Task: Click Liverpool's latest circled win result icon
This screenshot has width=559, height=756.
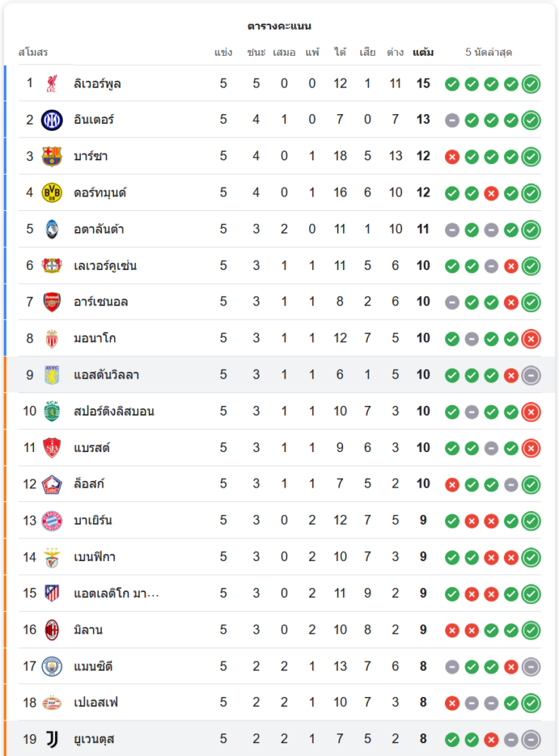Action: pos(531,84)
